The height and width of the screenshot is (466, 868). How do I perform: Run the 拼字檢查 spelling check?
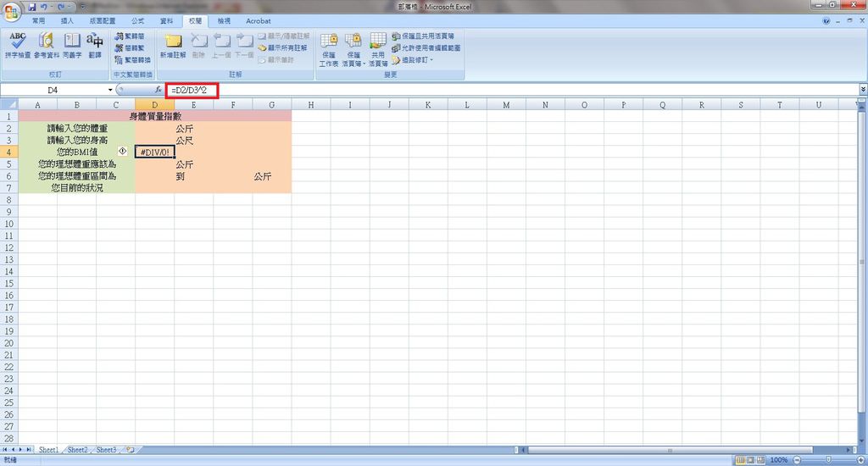coord(18,45)
